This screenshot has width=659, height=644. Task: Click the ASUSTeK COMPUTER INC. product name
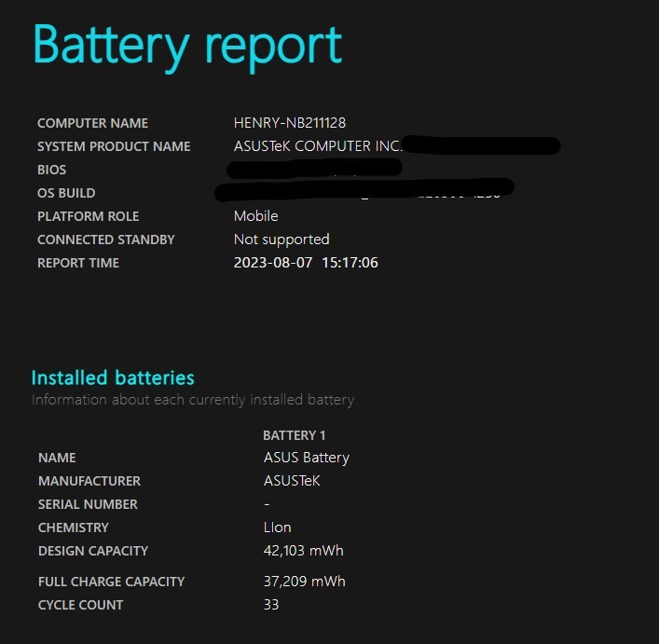(x=318, y=146)
